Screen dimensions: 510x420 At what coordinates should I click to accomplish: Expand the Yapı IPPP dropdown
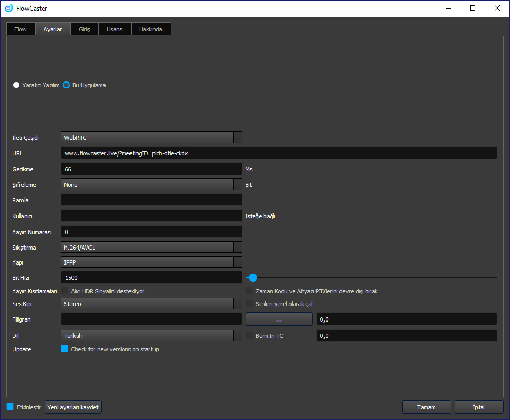point(151,262)
